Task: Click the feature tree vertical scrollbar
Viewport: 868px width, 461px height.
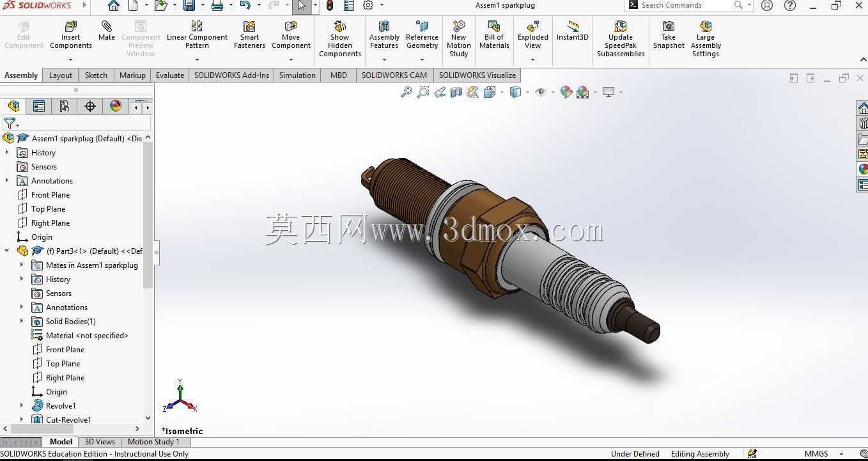Action: (x=148, y=215)
